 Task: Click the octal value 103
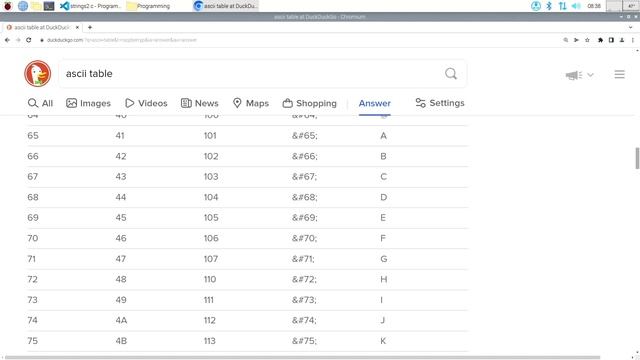coord(211,177)
